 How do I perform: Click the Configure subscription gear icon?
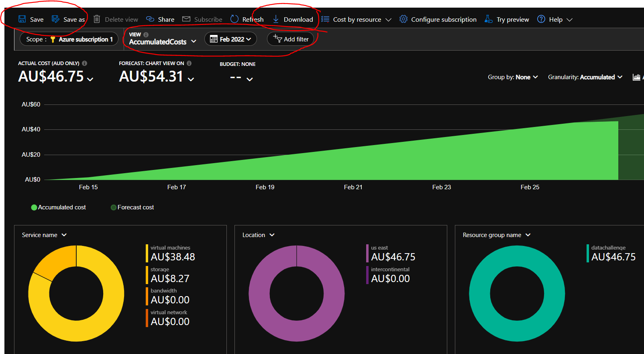click(x=404, y=19)
